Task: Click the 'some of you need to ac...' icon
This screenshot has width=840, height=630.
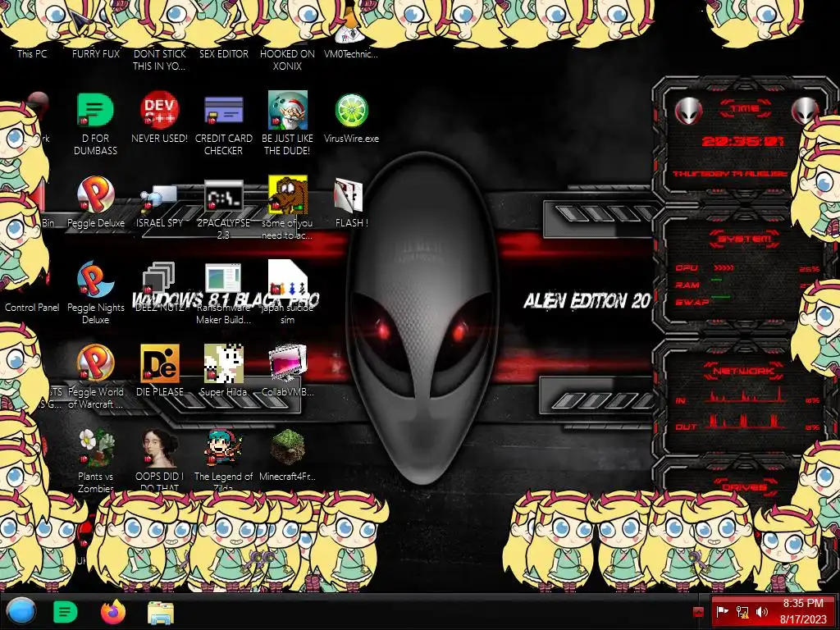Action: 288,194
